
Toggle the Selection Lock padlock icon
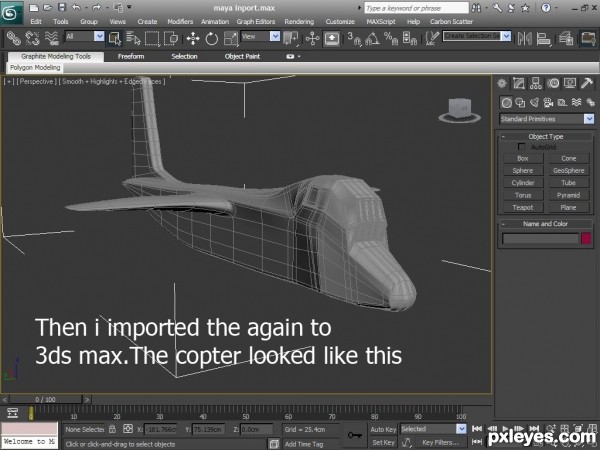(x=112, y=429)
